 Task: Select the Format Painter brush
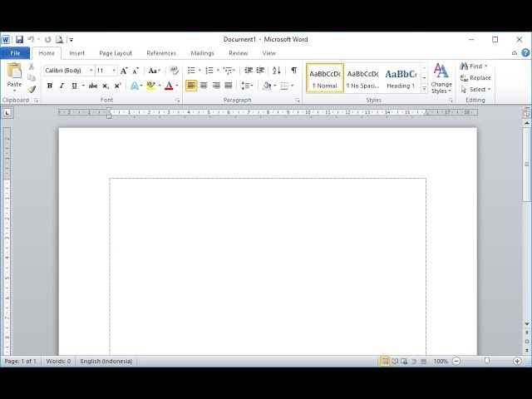(32, 89)
